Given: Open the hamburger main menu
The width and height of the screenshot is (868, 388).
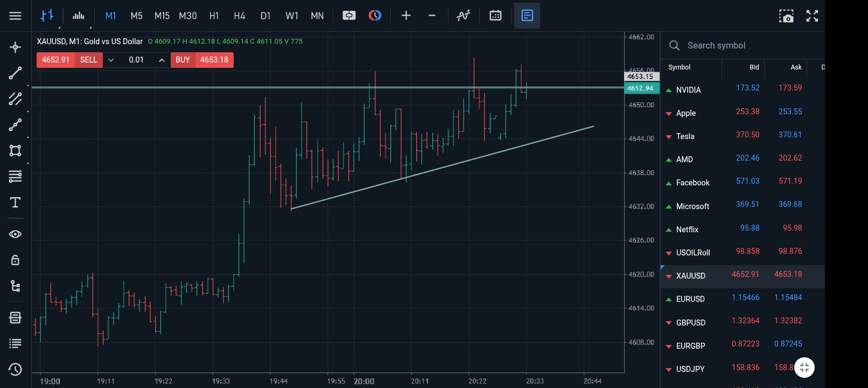Looking at the screenshot, I should tap(15, 16).
